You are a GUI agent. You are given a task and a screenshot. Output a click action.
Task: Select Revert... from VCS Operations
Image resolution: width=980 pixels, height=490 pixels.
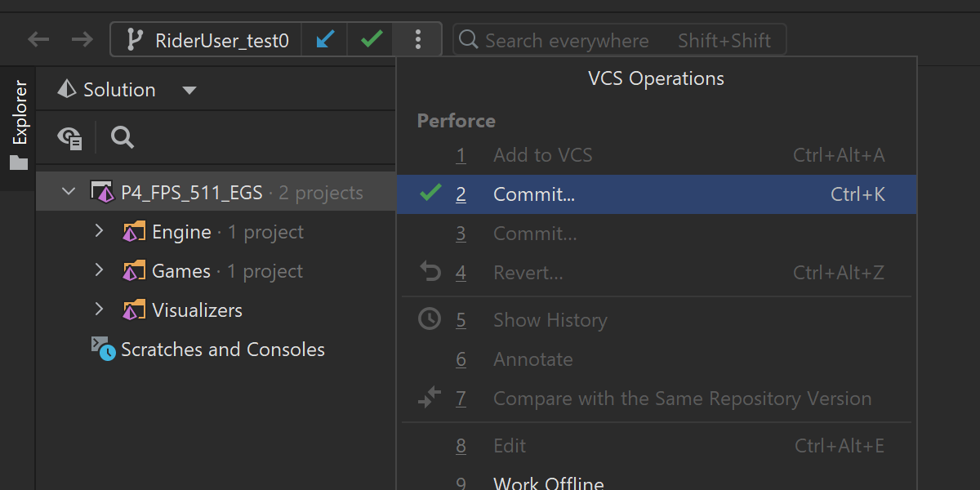pos(528,273)
